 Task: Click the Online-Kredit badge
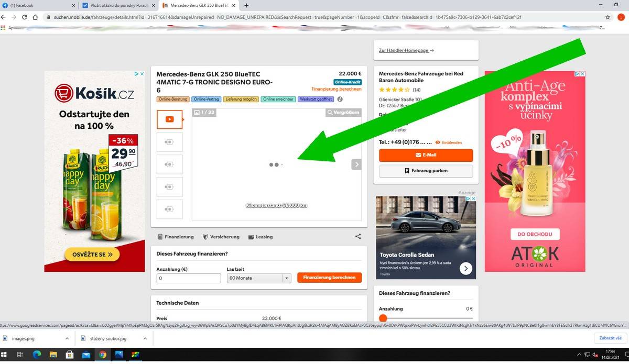348,82
